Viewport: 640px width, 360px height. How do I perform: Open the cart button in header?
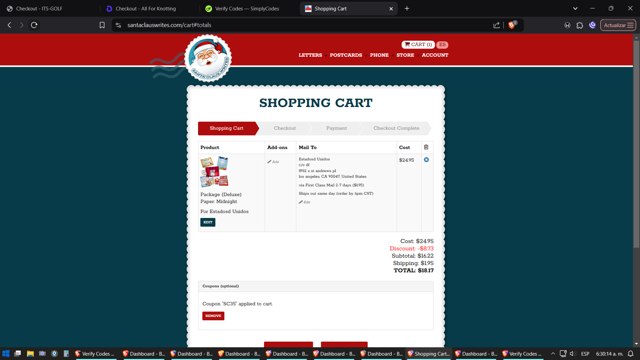418,44
